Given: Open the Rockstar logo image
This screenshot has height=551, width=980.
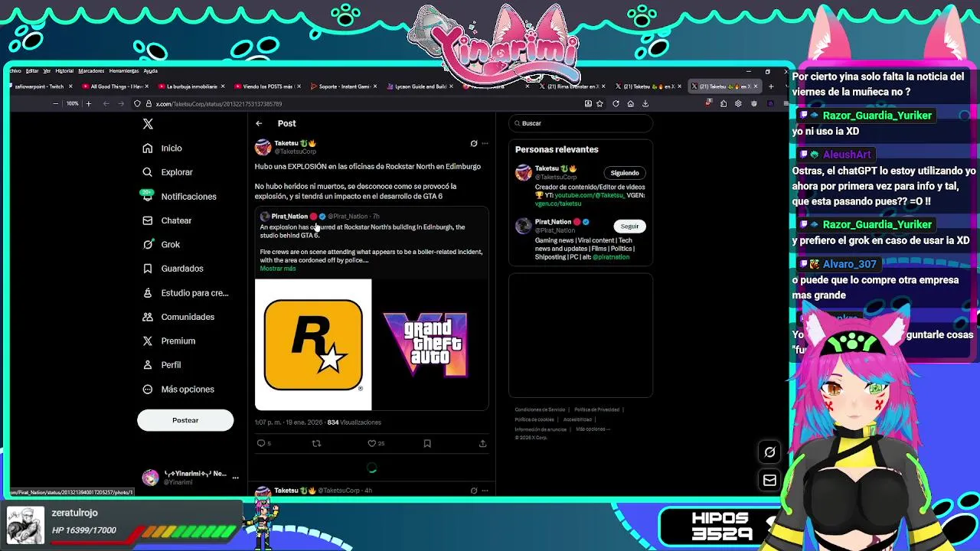Looking at the screenshot, I should pos(313,345).
